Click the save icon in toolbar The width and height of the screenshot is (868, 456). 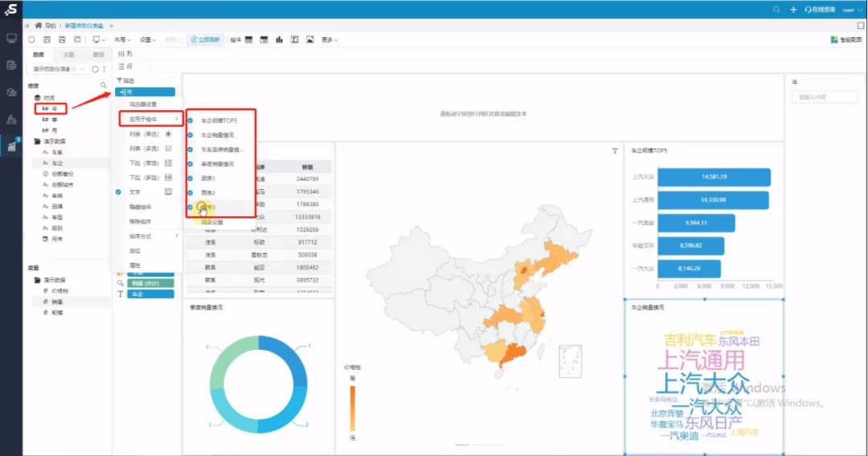click(47, 40)
